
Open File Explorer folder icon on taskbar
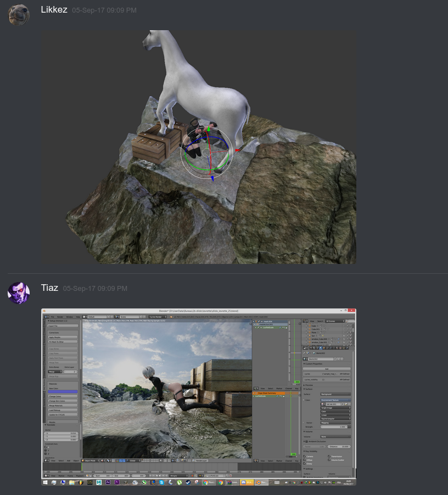(72, 482)
